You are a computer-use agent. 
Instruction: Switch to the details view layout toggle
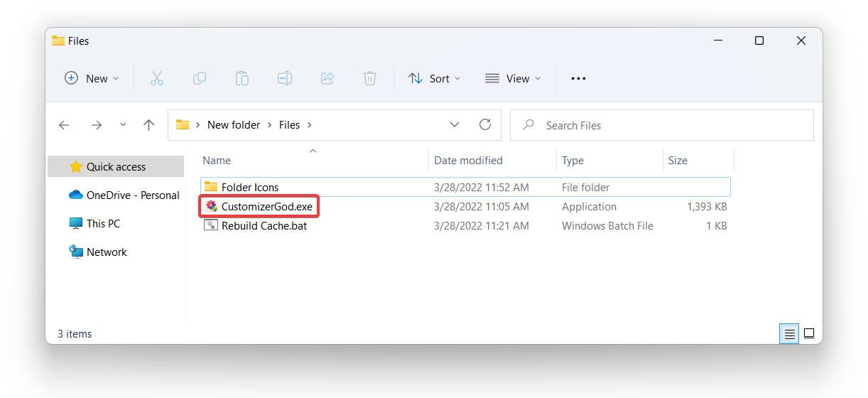(x=788, y=333)
